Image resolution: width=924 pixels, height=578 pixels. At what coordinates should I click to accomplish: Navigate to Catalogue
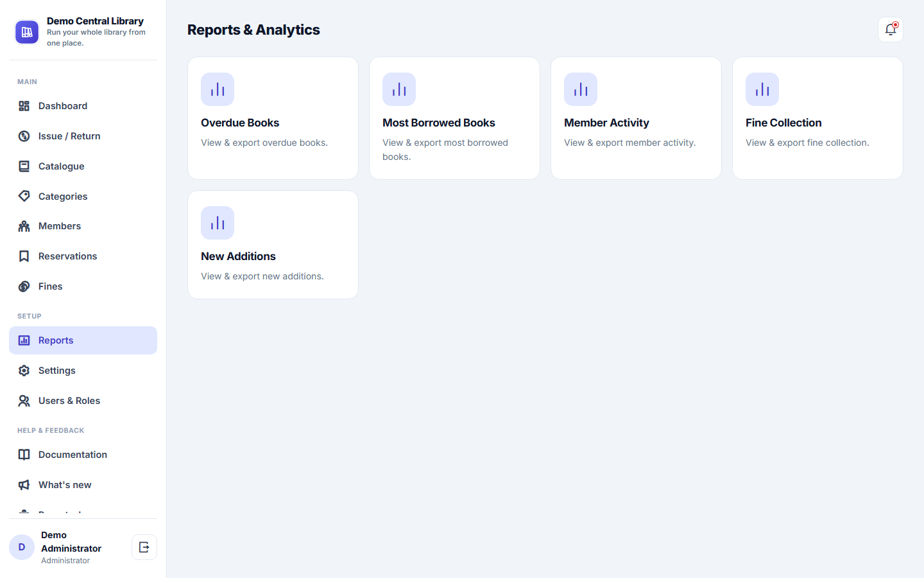83,166
